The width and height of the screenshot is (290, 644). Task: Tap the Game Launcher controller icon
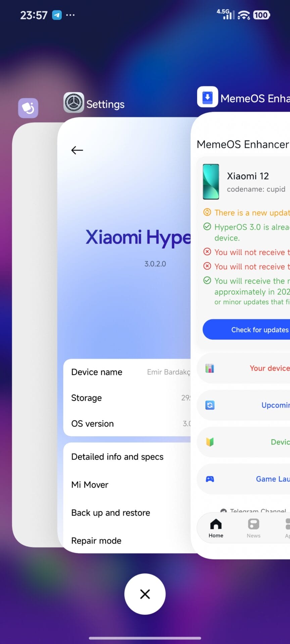click(210, 479)
